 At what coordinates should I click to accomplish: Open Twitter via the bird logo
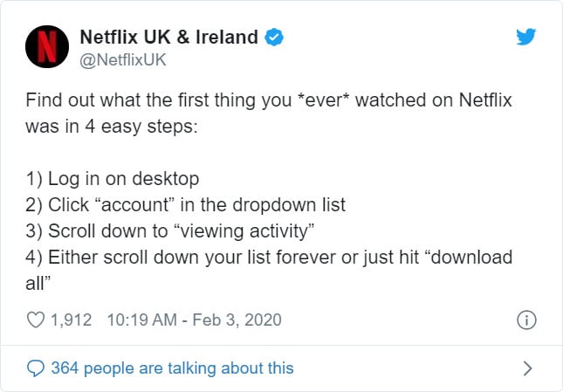click(x=526, y=37)
